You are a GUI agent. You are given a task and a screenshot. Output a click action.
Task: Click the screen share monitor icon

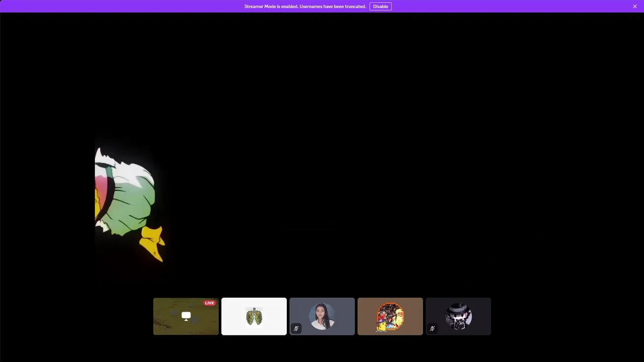pos(186,316)
